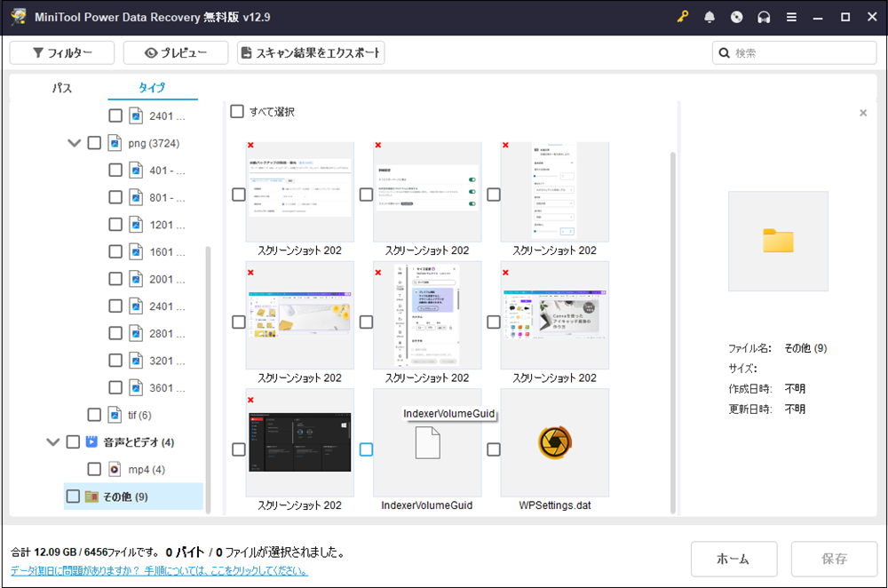
Task: Check the IndexerVolumeGuid file checkbox
Action: point(367,449)
